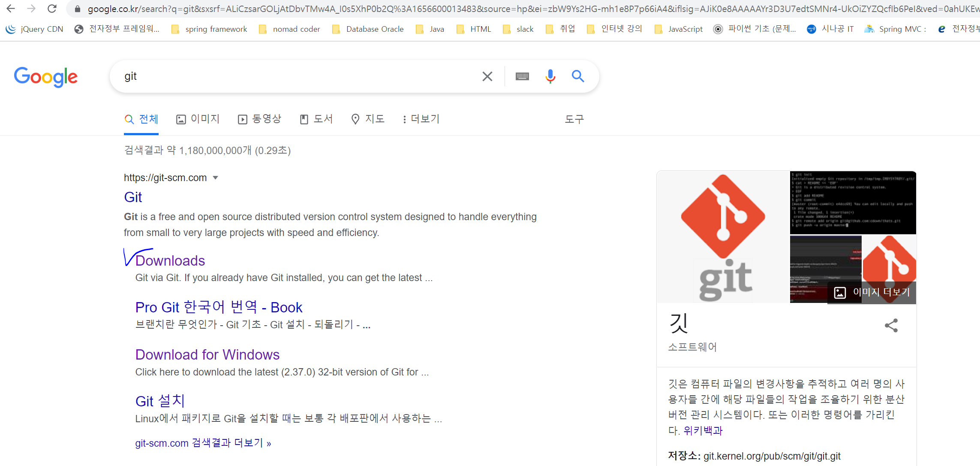This screenshot has width=980, height=466.
Task: Open Spring framework bookmark folder
Action: coord(209,29)
